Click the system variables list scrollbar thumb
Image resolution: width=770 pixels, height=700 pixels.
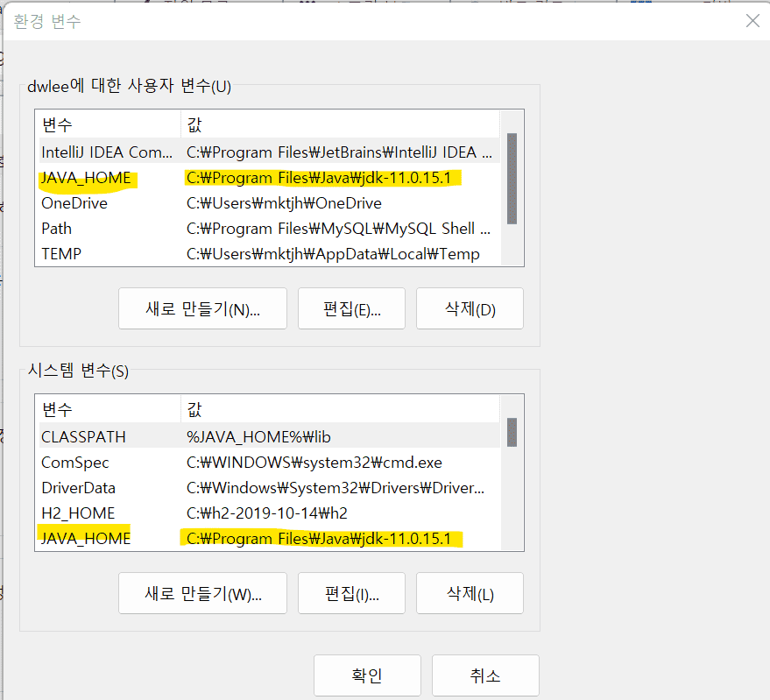pyautogui.click(x=512, y=432)
